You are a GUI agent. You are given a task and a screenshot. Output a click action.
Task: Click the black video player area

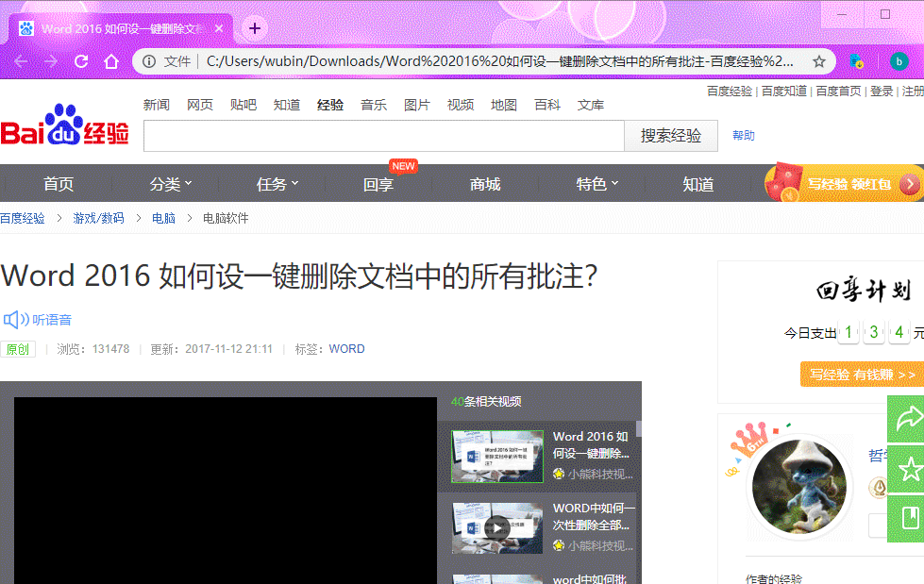pos(226,491)
